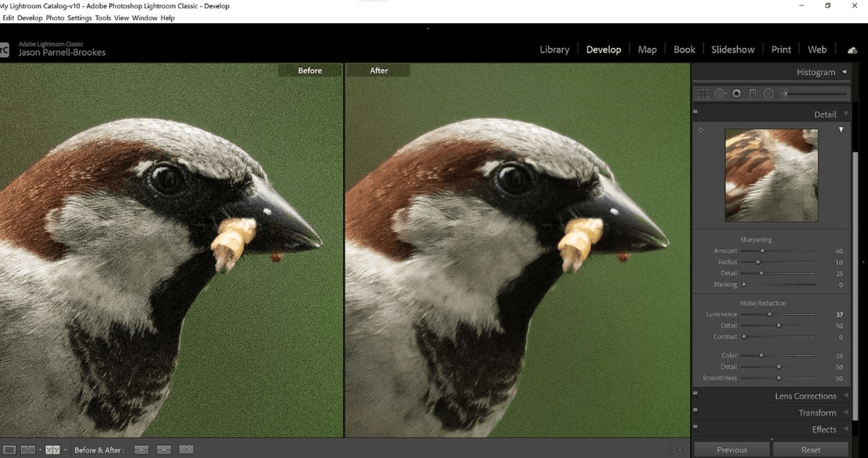Swap Before and After settings icon

pos(187,449)
